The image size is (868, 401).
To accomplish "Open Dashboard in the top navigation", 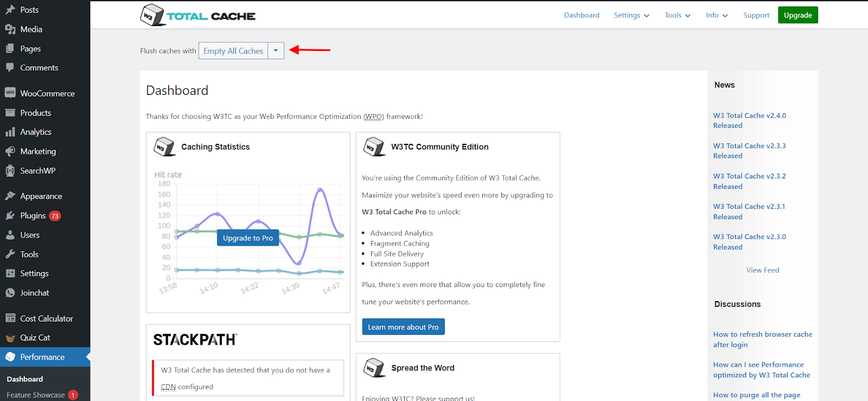I will 582,15.
